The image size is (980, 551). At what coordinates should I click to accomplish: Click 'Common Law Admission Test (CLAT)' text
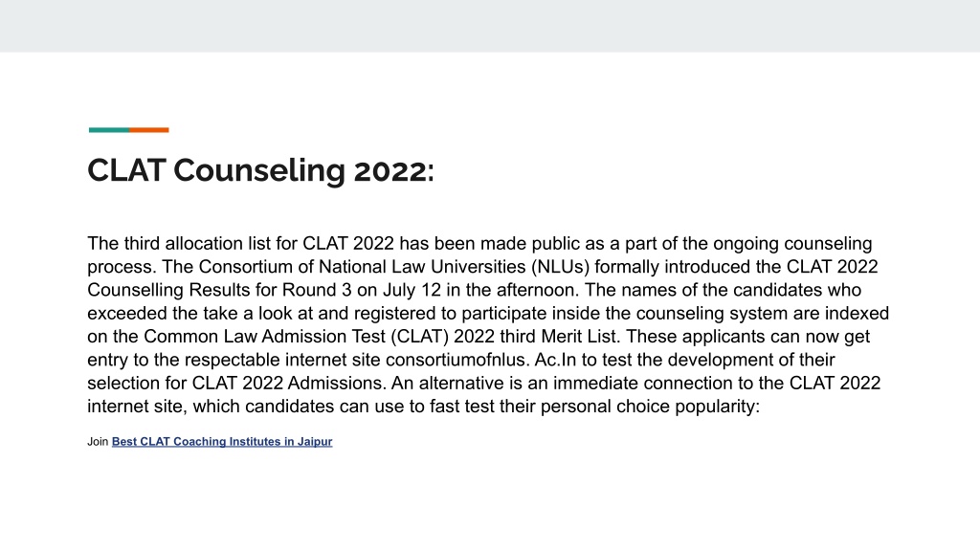(x=297, y=337)
